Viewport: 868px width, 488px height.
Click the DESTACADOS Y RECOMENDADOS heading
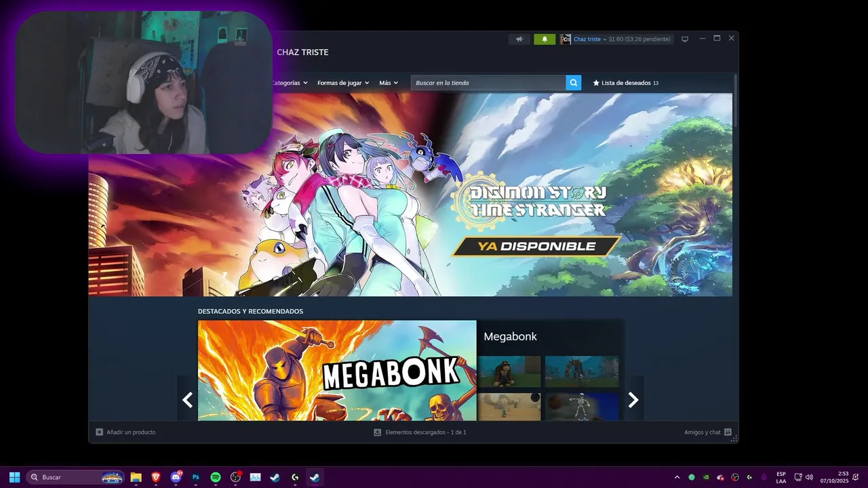[250, 311]
